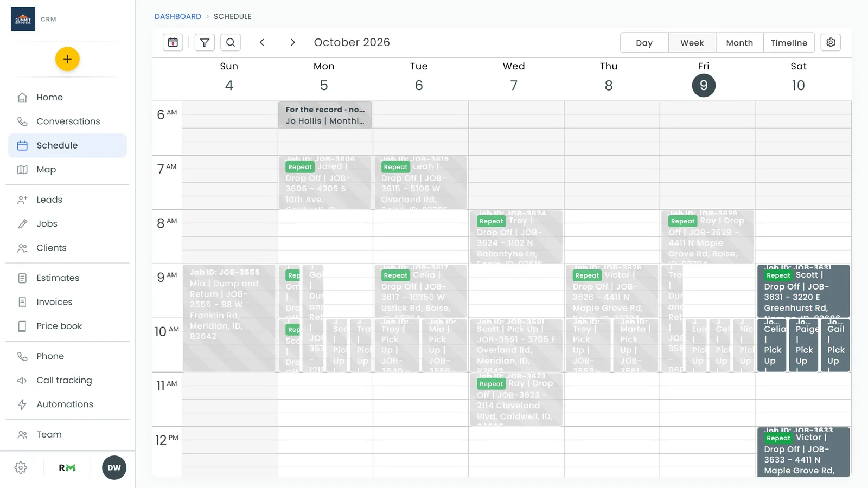868x488 pixels.
Task: Go to the next week arrow
Action: coord(293,42)
